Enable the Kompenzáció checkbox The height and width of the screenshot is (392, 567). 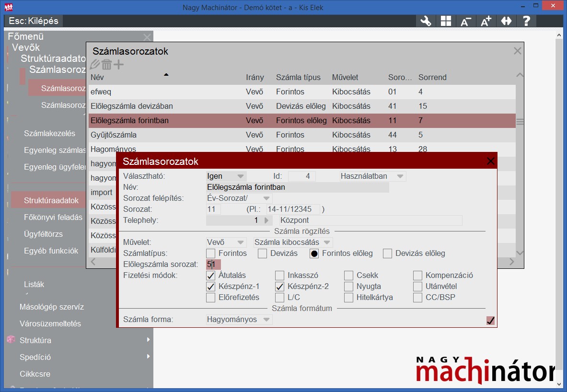(x=417, y=276)
